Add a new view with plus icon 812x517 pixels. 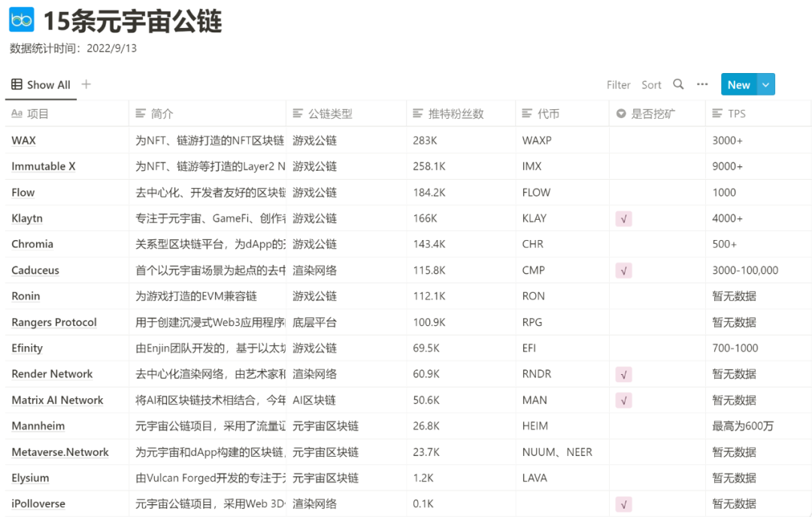pyautogui.click(x=86, y=84)
